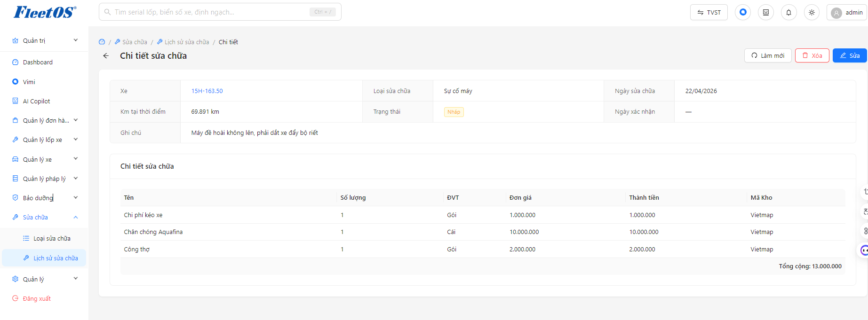
Task: Collapse 'Sửa chữa' sidebar chevron
Action: coord(76,217)
